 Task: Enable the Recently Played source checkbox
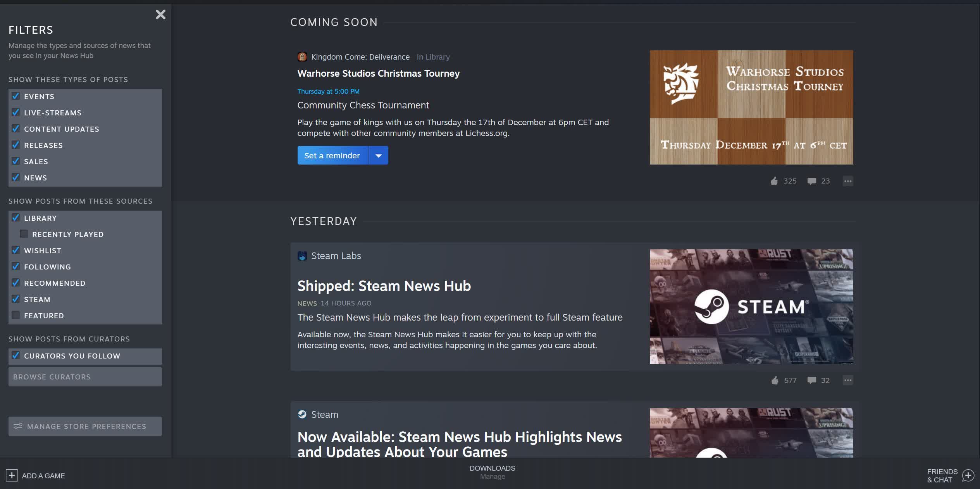(x=24, y=234)
